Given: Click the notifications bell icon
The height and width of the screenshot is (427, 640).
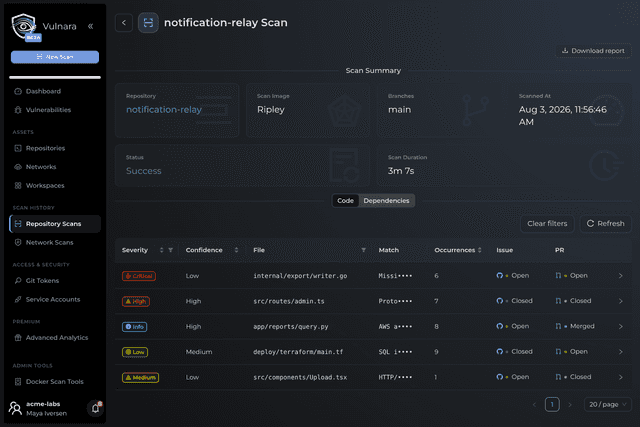Looking at the screenshot, I should [96, 408].
